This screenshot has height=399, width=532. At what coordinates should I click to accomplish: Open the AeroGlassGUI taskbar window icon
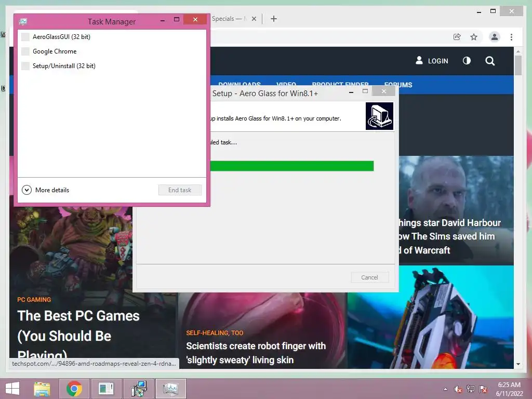[x=106, y=389]
